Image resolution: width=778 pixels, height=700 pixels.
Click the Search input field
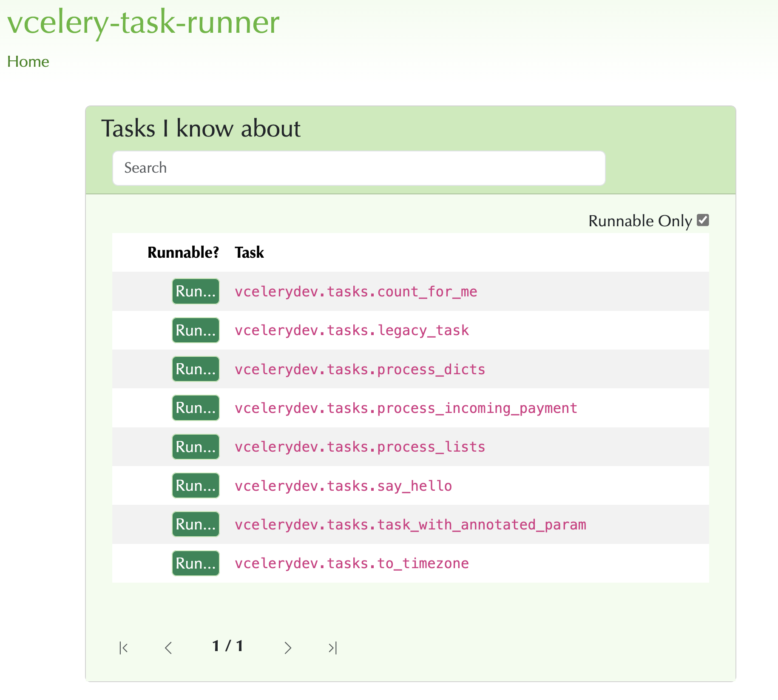[358, 168]
